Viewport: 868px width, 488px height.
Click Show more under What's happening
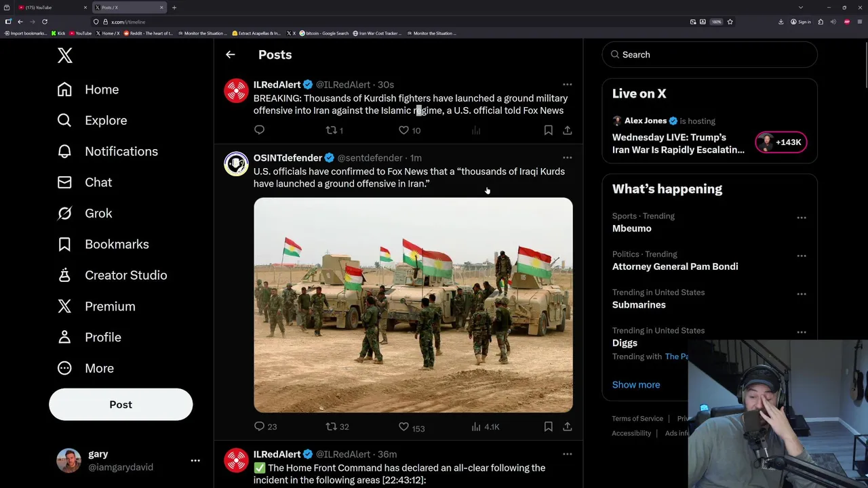(x=636, y=385)
